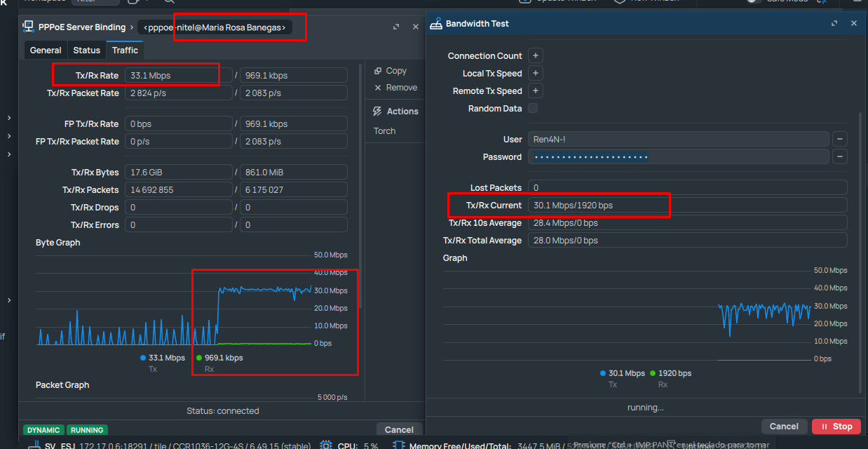This screenshot has width=868, height=449.
Task: Stop the running bandwidth test
Action: point(835,427)
